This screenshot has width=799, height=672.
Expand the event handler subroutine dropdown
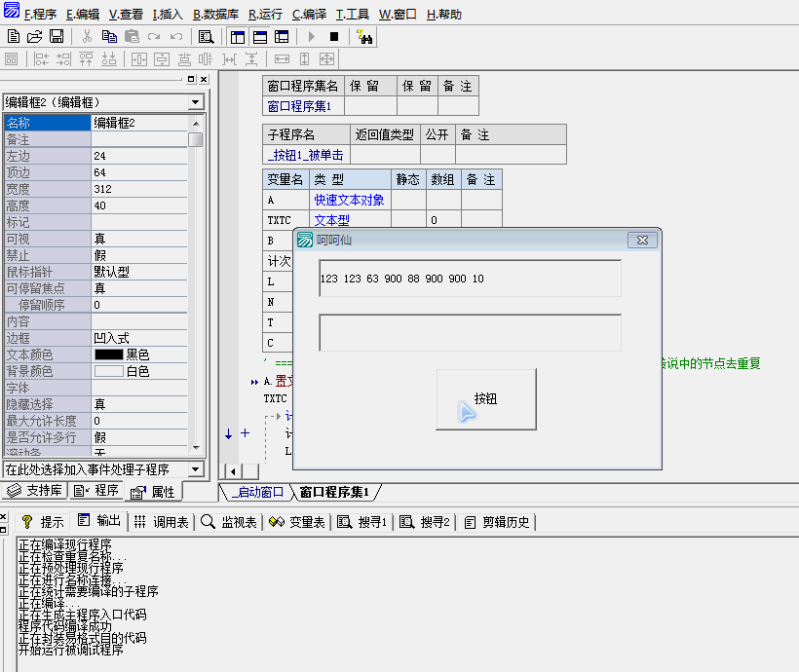coord(195,469)
